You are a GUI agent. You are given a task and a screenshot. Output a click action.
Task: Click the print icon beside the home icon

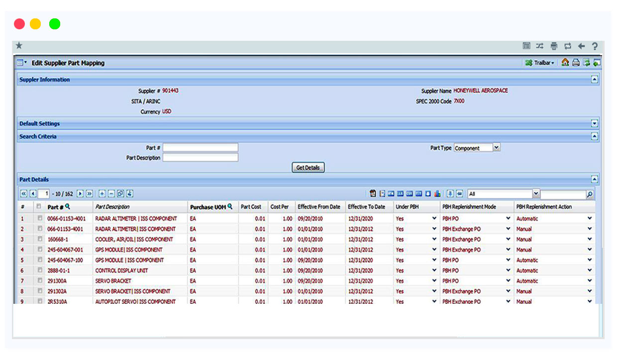pos(576,63)
